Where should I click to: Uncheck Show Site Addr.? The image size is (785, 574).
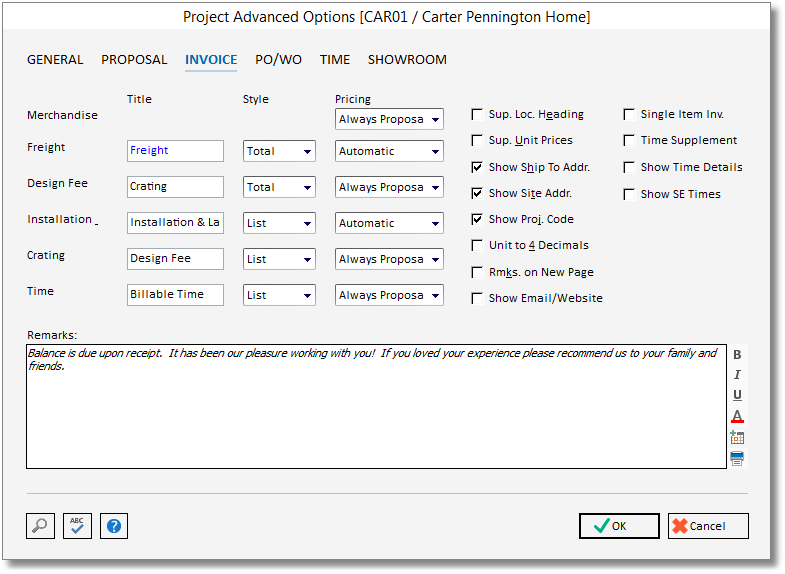(x=477, y=193)
